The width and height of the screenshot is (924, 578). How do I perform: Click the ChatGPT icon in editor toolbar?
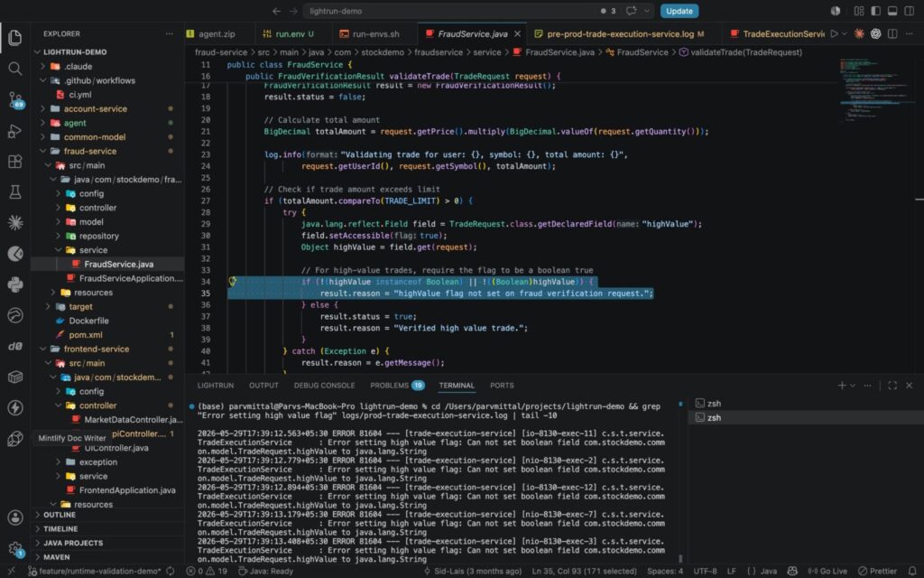[875, 33]
